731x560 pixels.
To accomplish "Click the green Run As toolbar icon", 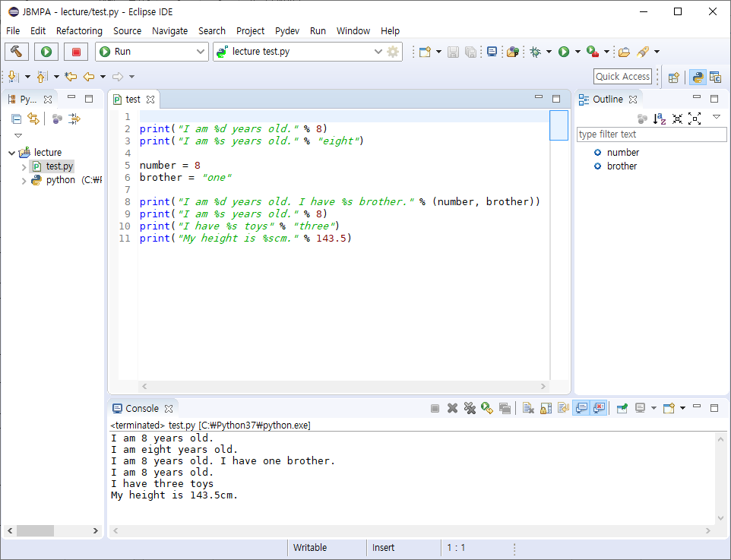I will [x=564, y=52].
